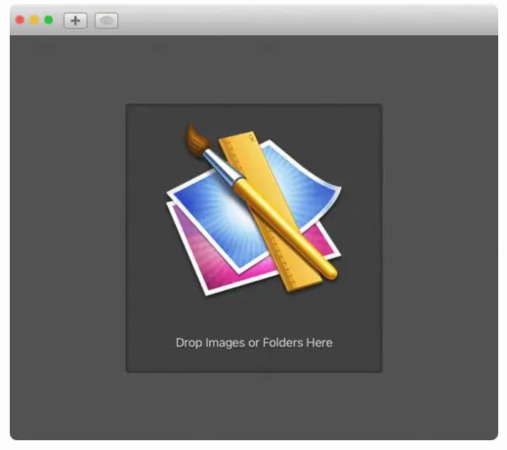This screenshot has height=450, width=507.
Task: Click the paintbrush and ruler app icon
Action: pos(254,210)
